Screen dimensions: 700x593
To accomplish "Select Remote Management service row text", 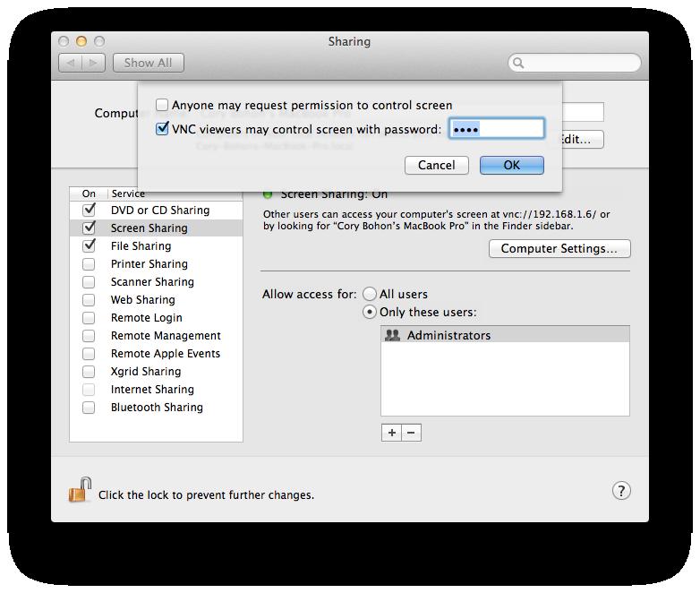I will point(166,336).
